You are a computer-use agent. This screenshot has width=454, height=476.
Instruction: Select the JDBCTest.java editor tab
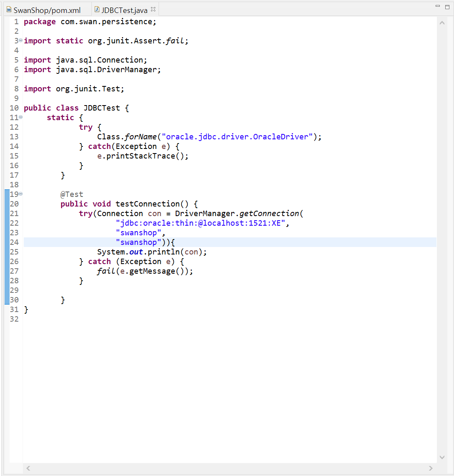coord(124,10)
